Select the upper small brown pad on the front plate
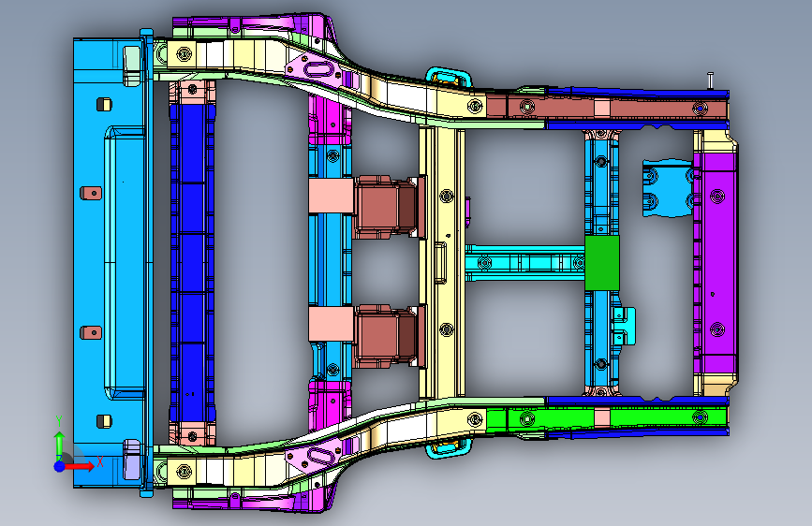 point(91,193)
